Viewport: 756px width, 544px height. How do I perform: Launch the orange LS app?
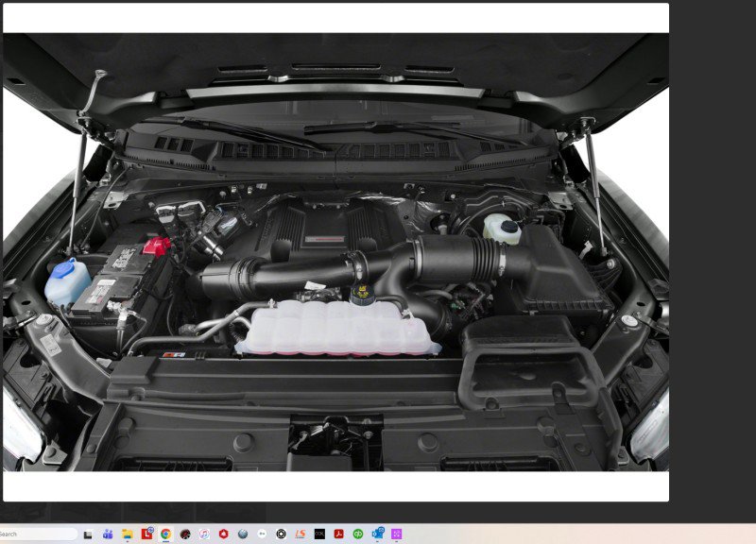click(299, 534)
